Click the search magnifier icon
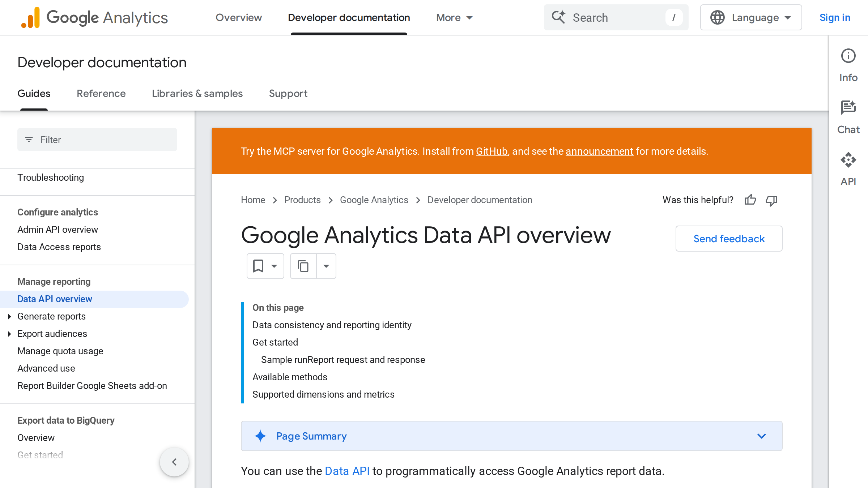Image resolution: width=868 pixels, height=488 pixels. pyautogui.click(x=558, y=17)
